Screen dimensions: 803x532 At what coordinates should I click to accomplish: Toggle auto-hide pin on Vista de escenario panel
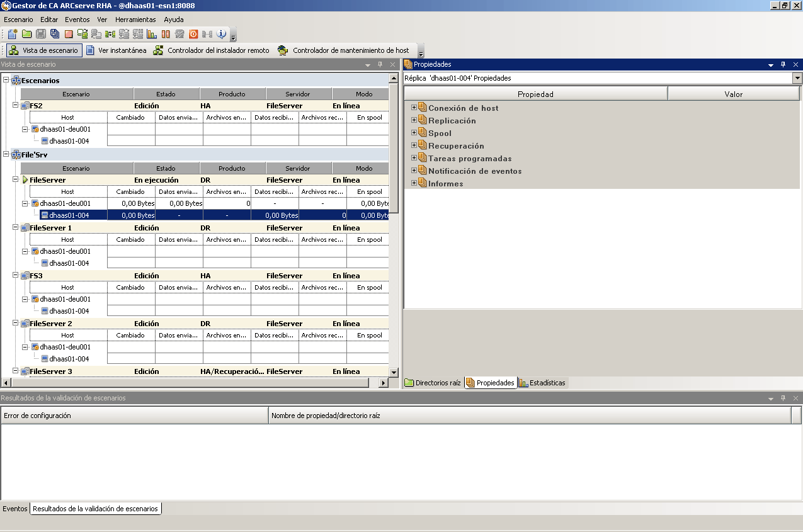[x=380, y=64]
